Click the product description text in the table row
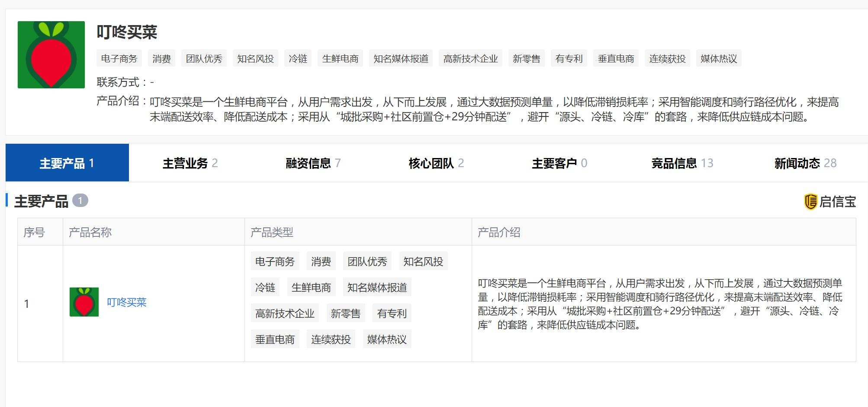 tap(660, 304)
